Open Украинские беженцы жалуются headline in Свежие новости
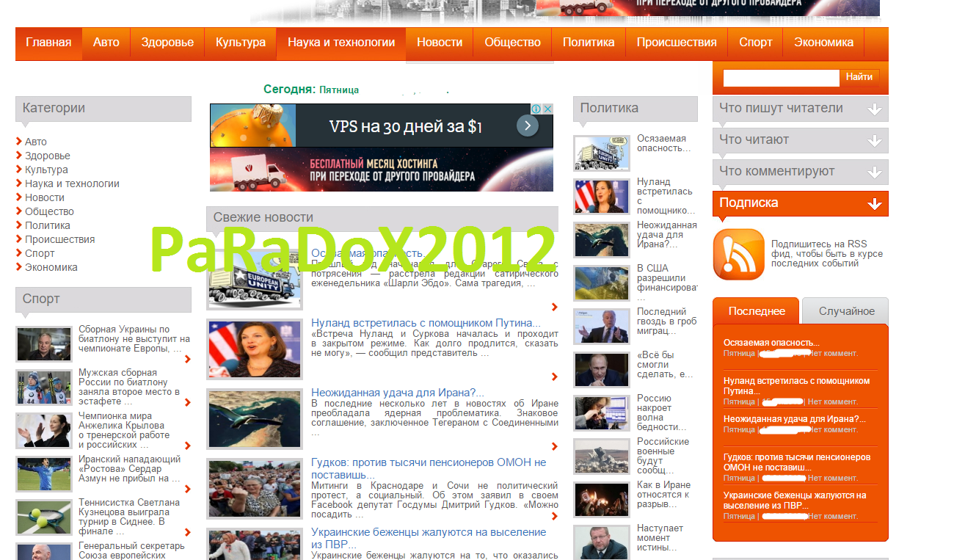Viewport: 954px width, 560px height. pyautogui.click(x=429, y=538)
